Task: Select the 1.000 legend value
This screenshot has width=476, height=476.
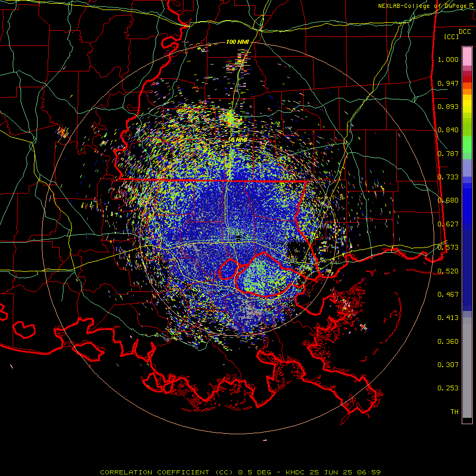Action: [x=448, y=59]
